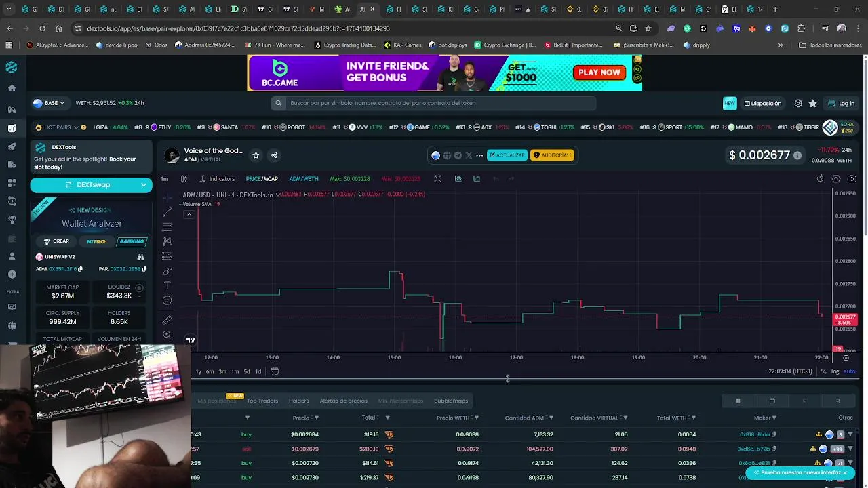The image size is (868, 488).
Task: Open the Telegram social link of token
Action: click(x=458, y=155)
